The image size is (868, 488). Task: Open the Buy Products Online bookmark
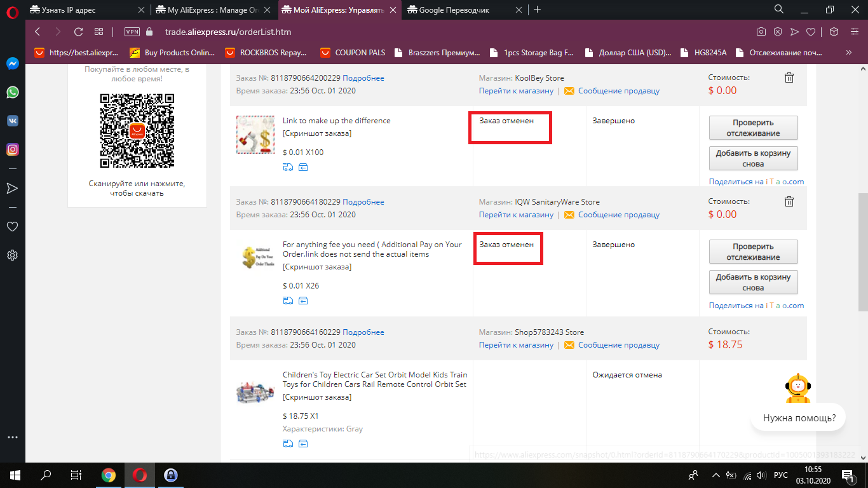[172, 53]
